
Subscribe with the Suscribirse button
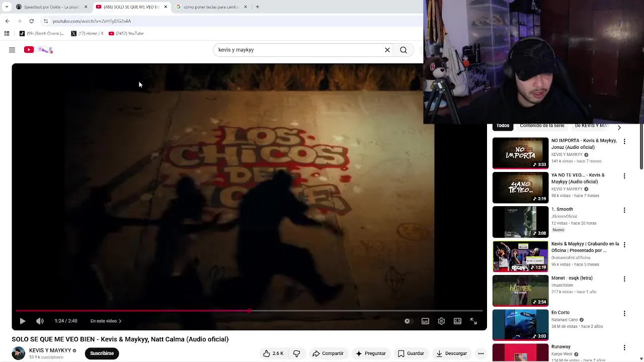tap(102, 353)
